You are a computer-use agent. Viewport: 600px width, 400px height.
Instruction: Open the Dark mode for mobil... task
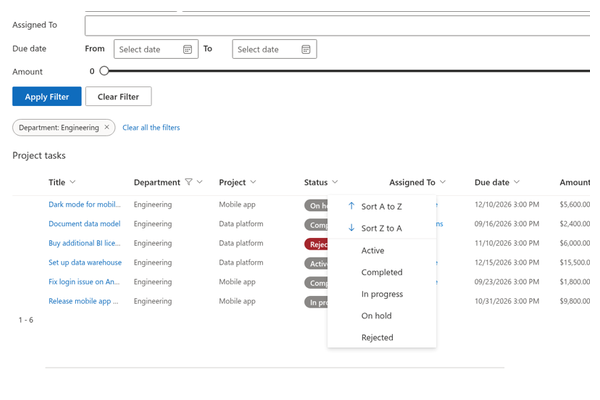(x=84, y=204)
